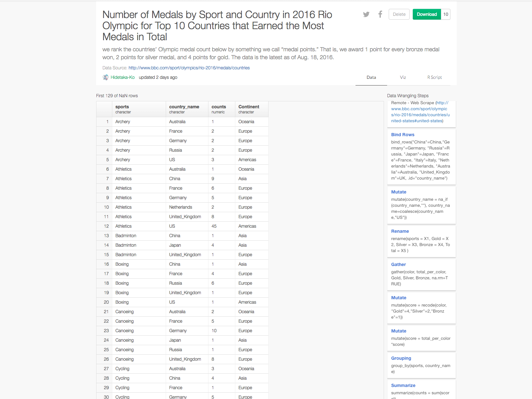532x399 pixels.
Task: Click the sports column header
Action: (122, 107)
